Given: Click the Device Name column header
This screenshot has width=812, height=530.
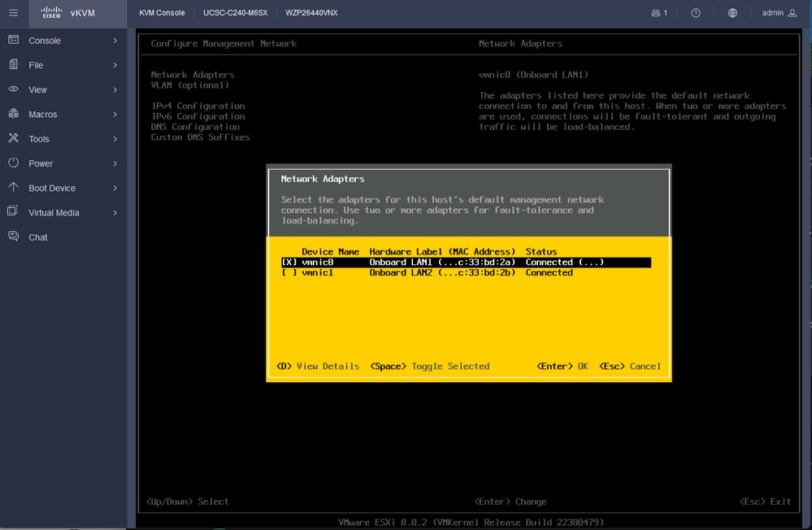Looking at the screenshot, I should [x=330, y=252].
